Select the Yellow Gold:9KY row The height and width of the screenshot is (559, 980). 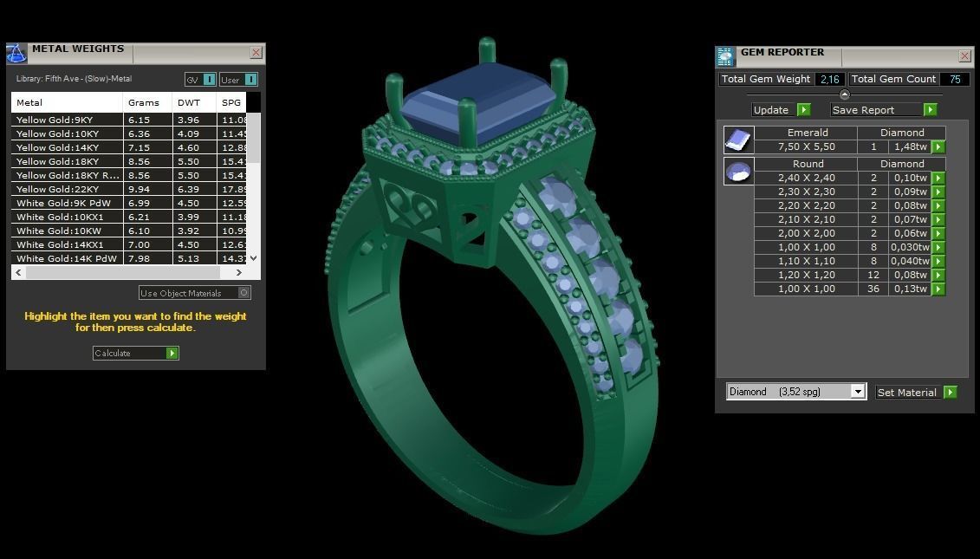129,120
